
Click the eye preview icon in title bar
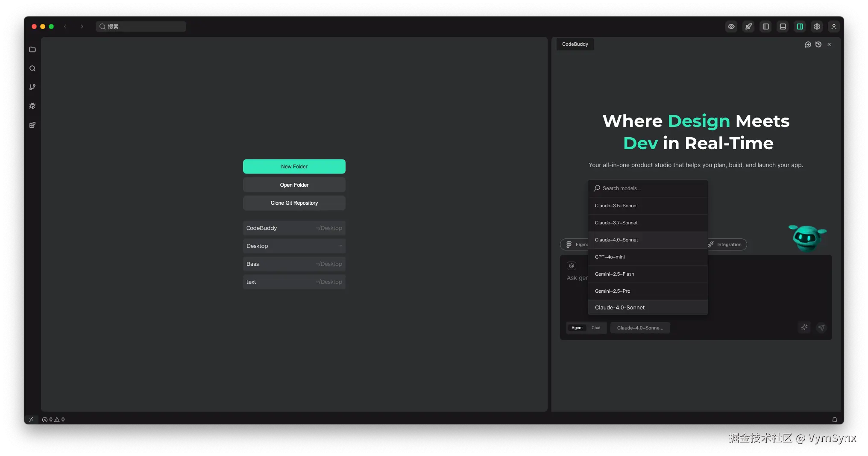point(731,26)
